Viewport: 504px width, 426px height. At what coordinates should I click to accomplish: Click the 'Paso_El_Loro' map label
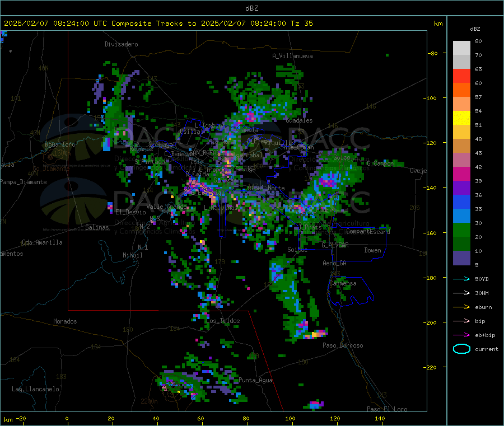(x=387, y=409)
